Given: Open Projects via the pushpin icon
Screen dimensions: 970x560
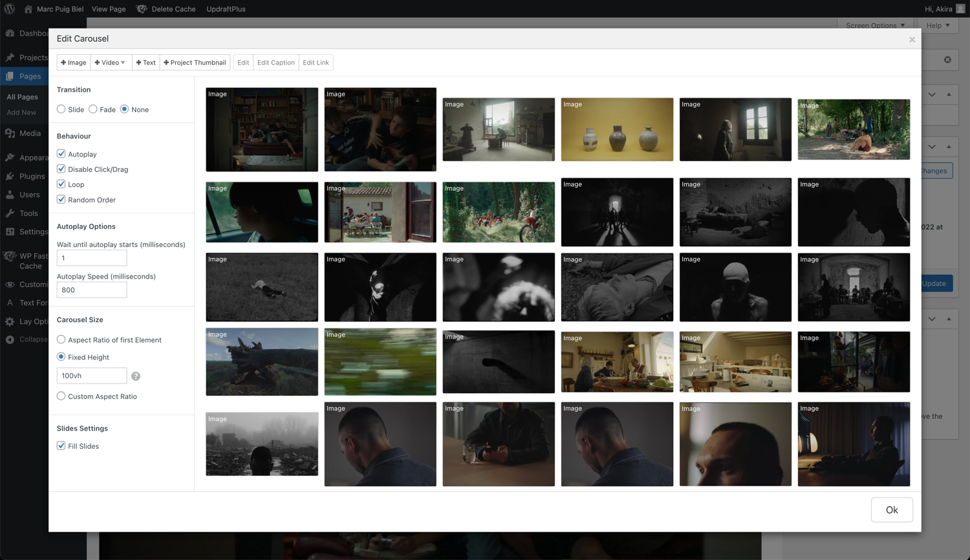Looking at the screenshot, I should (10, 57).
